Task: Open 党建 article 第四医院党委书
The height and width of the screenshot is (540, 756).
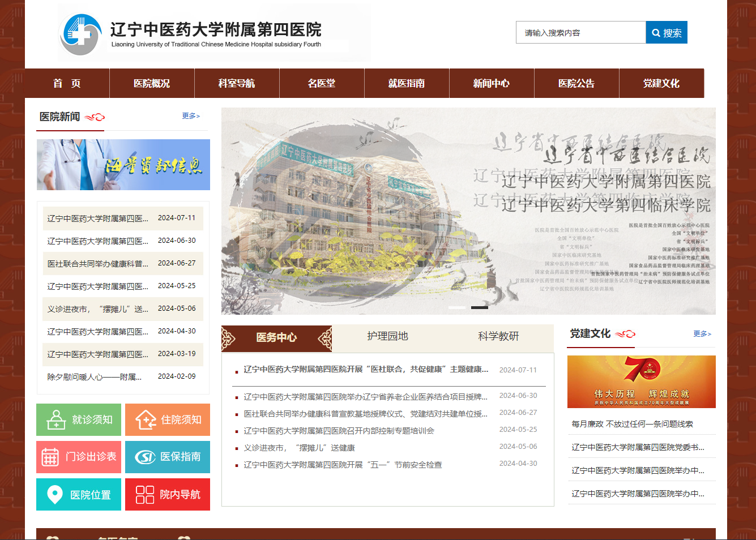Action: point(638,447)
